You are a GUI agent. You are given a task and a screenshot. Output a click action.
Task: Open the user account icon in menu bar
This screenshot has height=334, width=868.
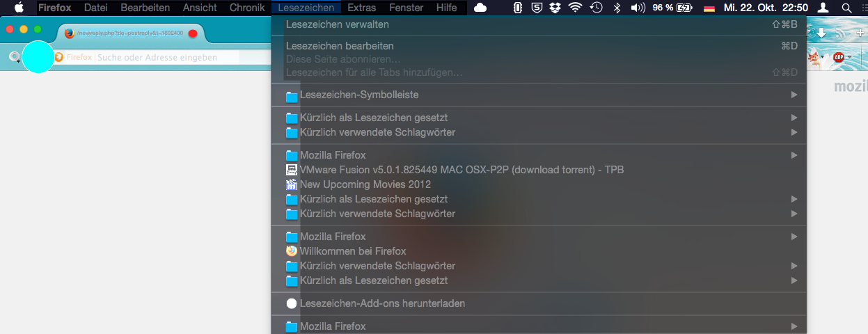(823, 8)
